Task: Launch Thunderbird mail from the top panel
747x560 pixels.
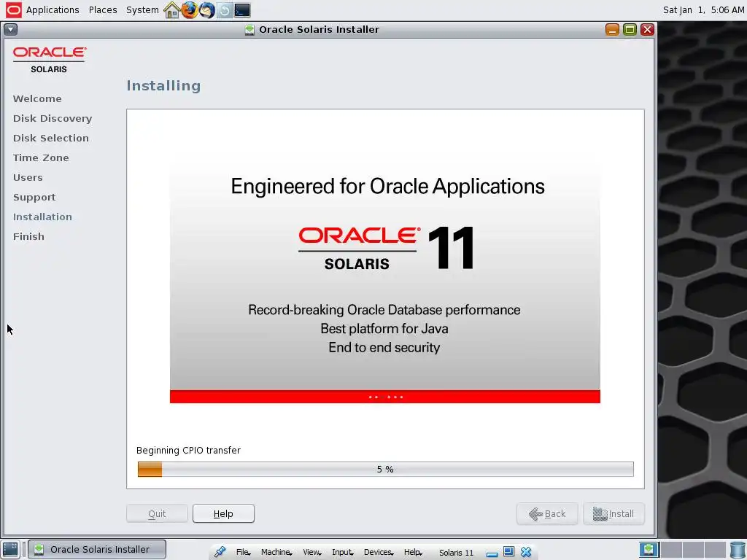Action: (x=206, y=10)
